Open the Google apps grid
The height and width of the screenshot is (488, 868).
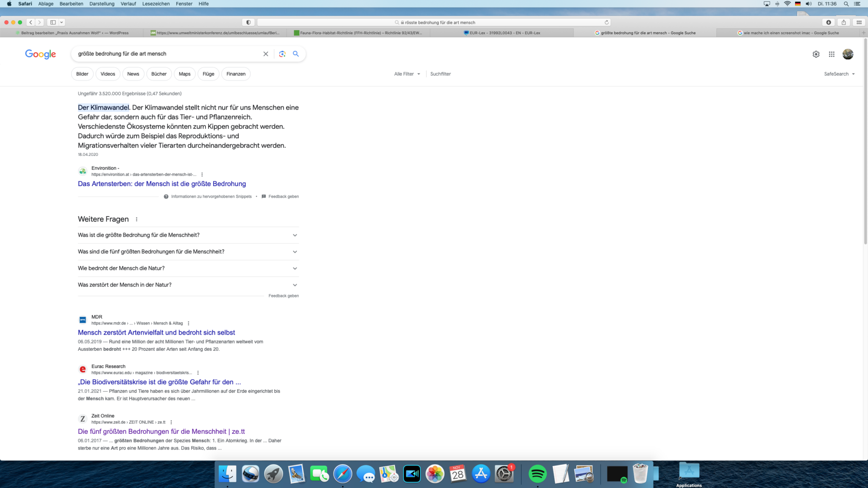832,54
